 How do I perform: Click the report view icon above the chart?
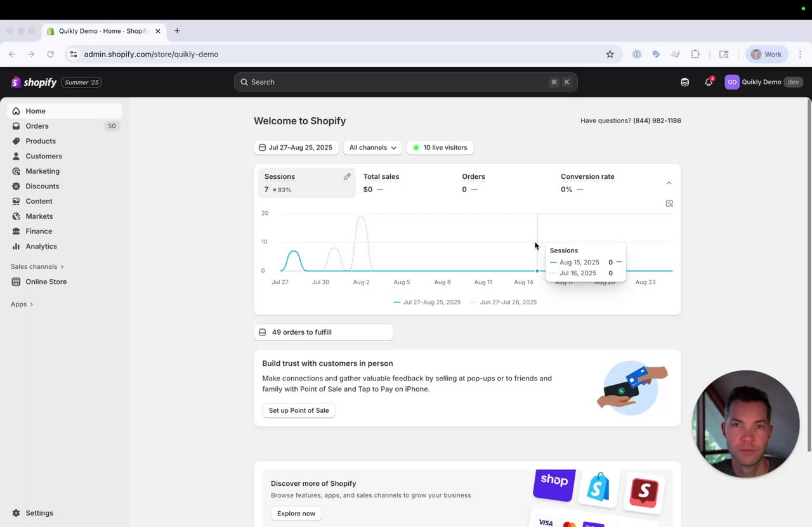pyautogui.click(x=669, y=204)
